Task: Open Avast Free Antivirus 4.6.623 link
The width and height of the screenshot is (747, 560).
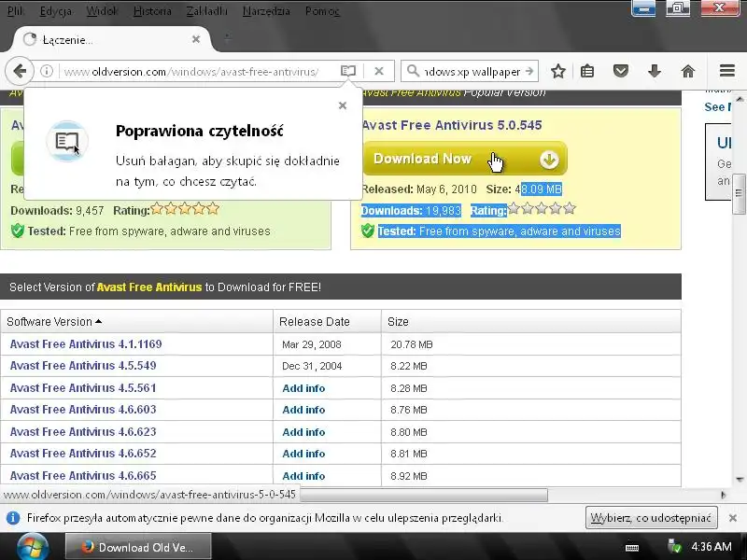Action: click(83, 432)
